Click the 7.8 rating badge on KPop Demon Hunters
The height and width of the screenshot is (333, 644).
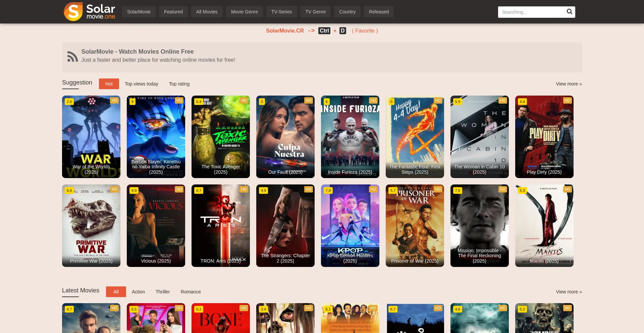coord(328,190)
